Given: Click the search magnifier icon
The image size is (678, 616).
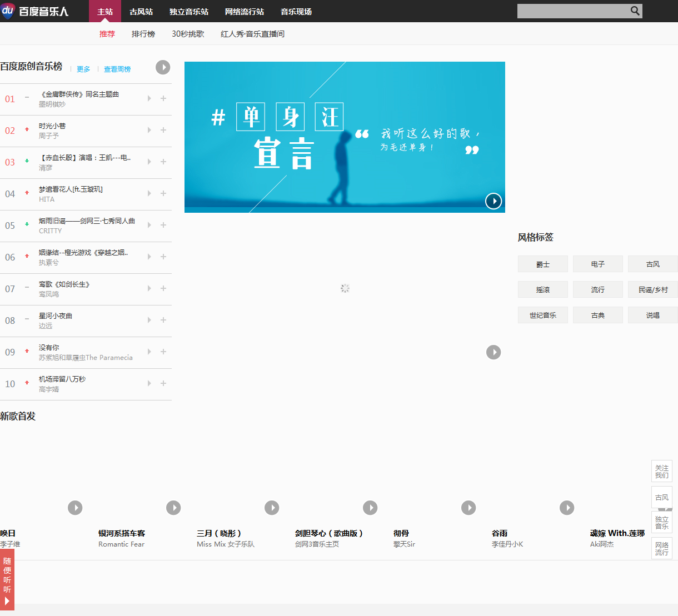Looking at the screenshot, I should click(635, 11).
